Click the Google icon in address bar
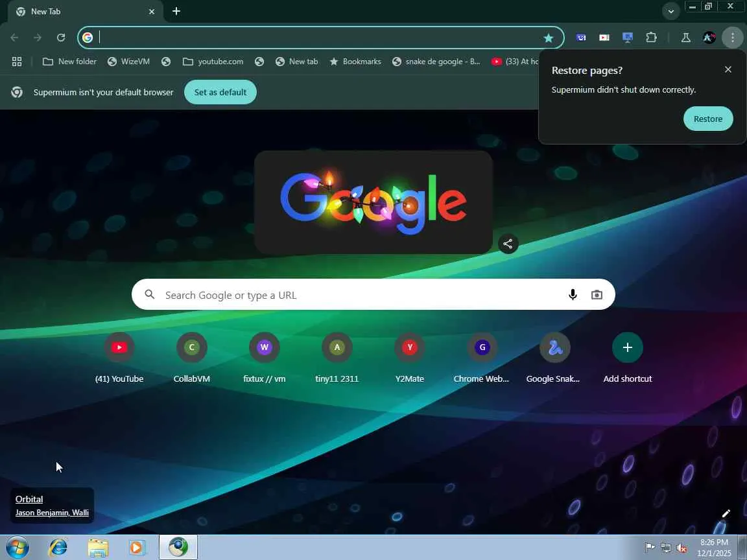This screenshot has width=747, height=560. [88, 38]
